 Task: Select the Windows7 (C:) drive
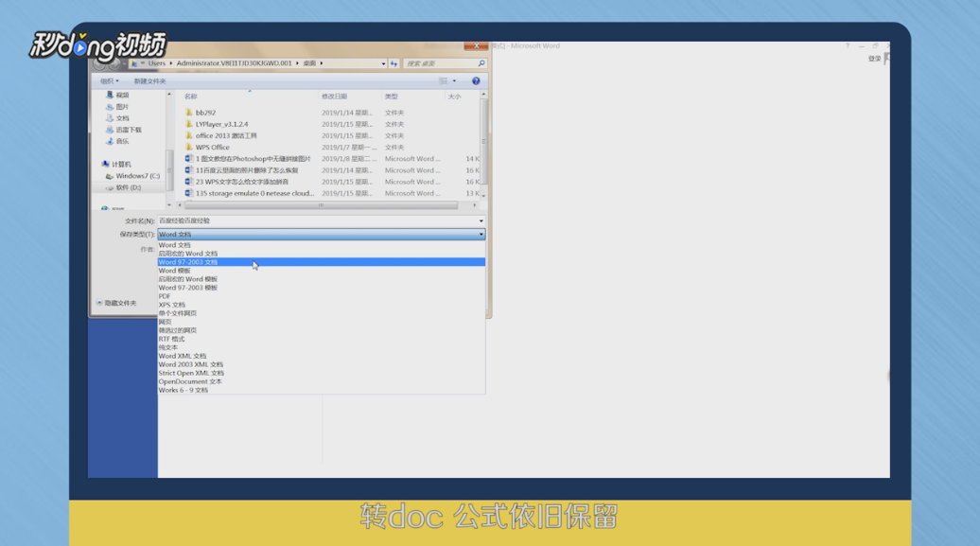tap(132, 176)
